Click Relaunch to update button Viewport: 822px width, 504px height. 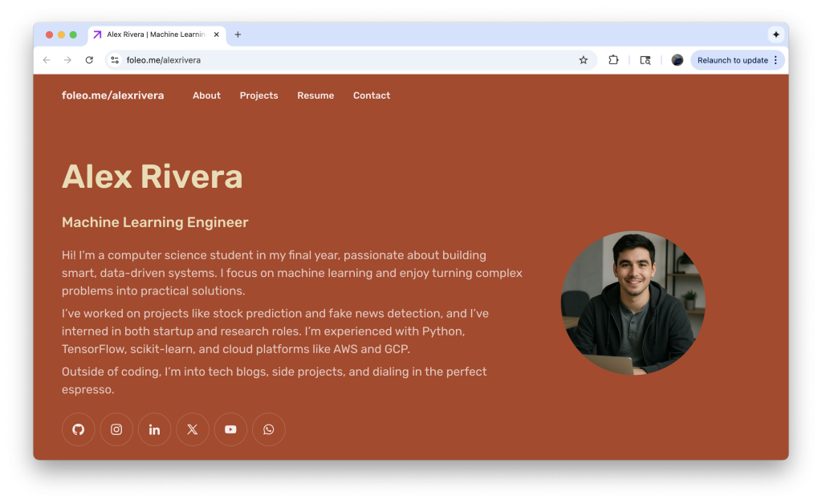pos(732,60)
